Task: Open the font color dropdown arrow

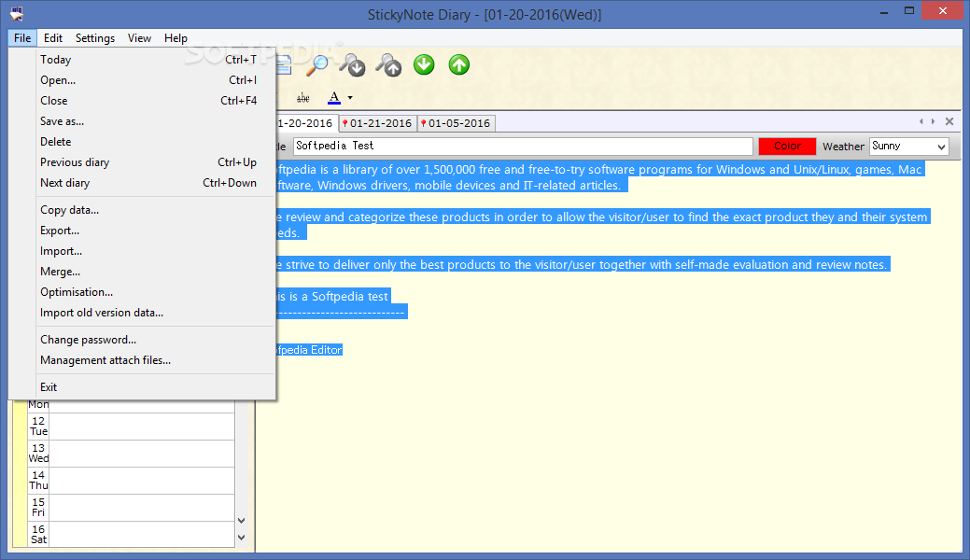Action: click(350, 98)
